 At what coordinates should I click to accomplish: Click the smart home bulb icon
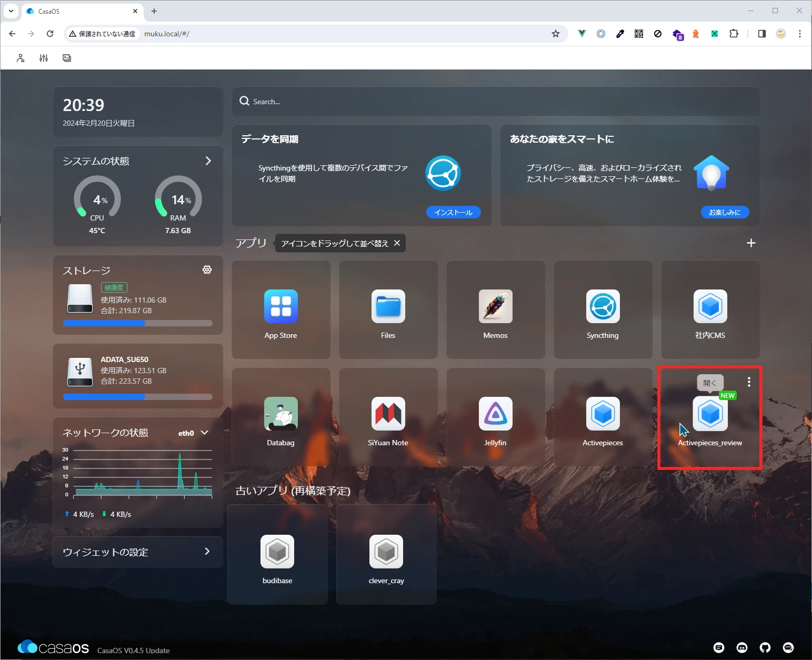click(x=711, y=173)
